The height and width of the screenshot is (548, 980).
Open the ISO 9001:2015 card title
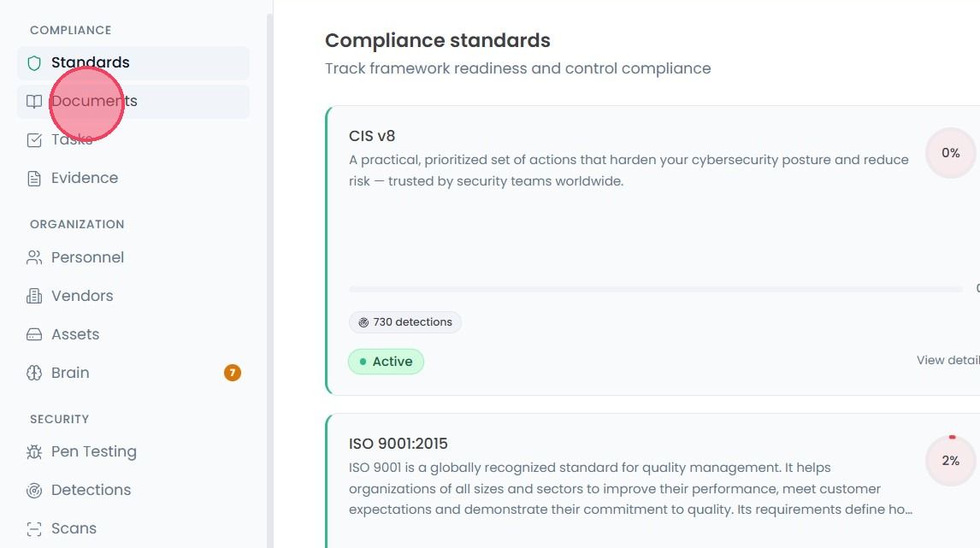point(398,444)
